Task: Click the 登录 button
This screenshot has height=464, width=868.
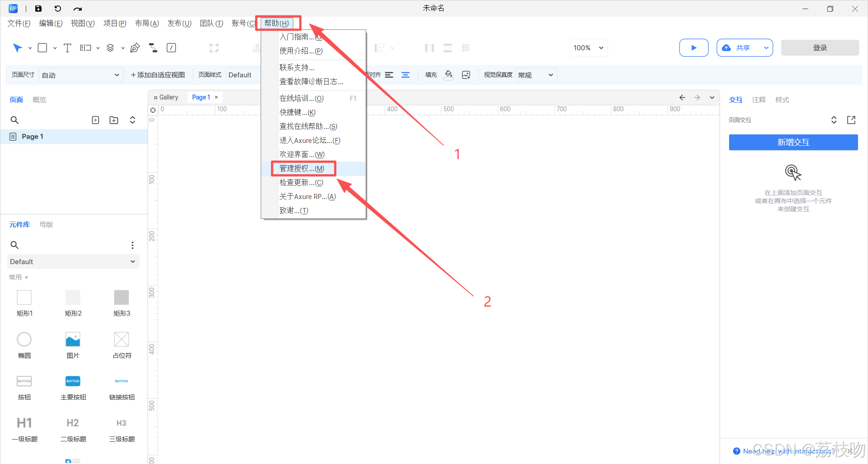Action: pos(820,47)
